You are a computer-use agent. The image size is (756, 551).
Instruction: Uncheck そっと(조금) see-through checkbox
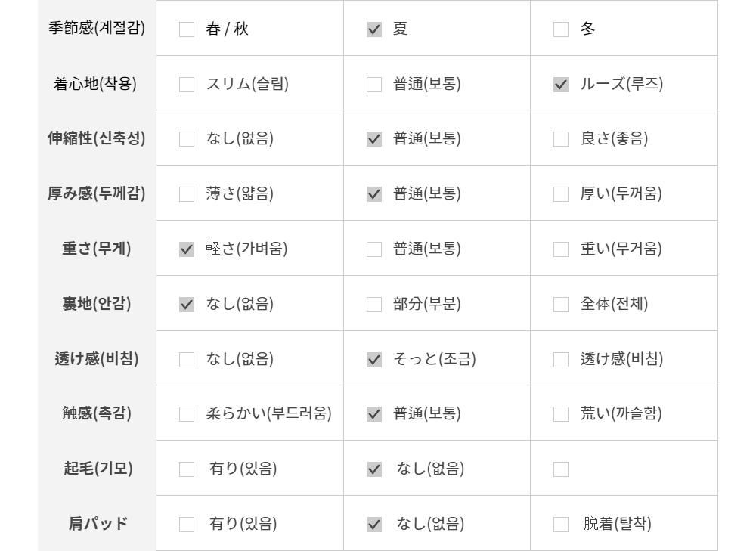374,360
